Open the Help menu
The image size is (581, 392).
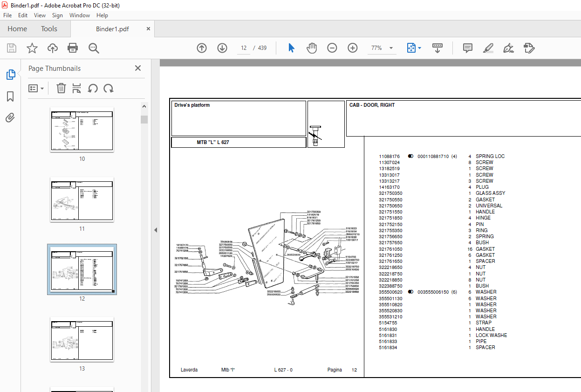(x=102, y=15)
